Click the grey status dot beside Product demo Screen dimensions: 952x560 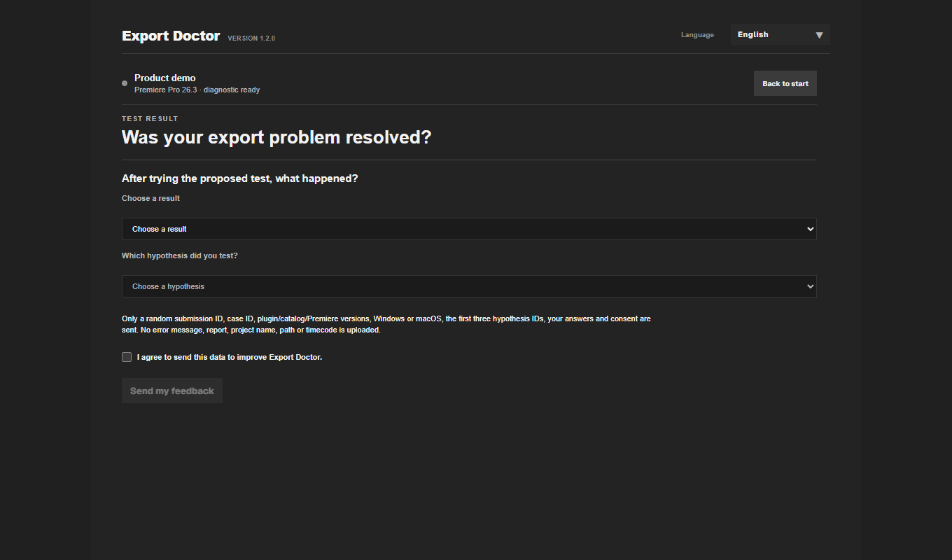click(x=125, y=83)
